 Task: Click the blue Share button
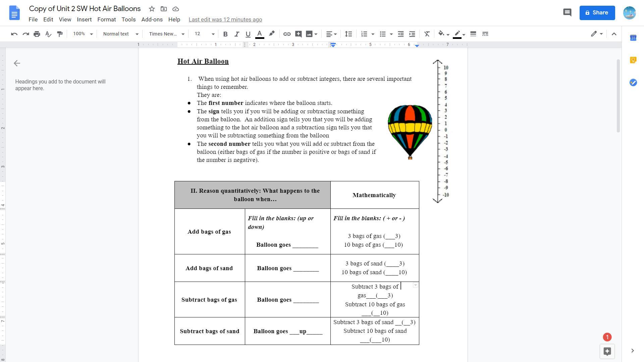click(x=597, y=13)
